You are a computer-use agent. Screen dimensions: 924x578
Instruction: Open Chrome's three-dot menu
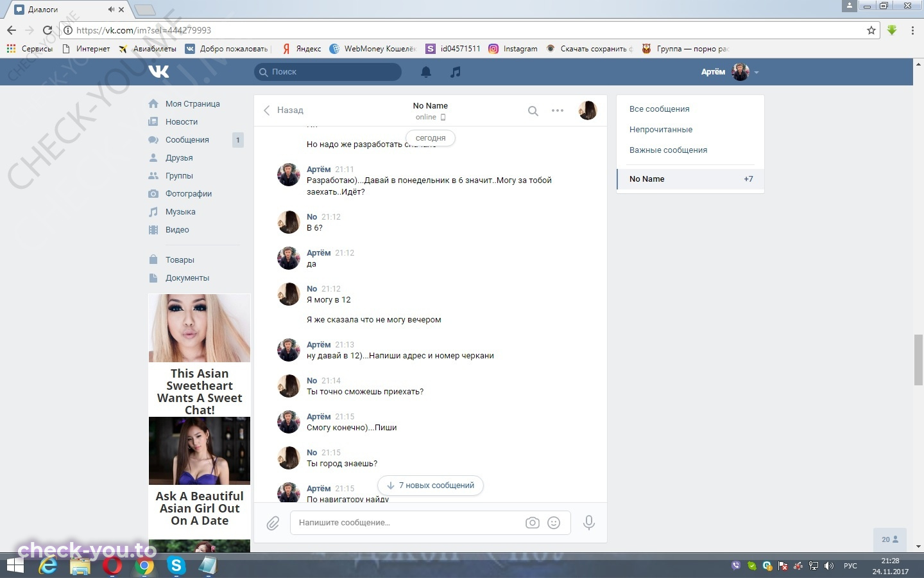tap(912, 30)
